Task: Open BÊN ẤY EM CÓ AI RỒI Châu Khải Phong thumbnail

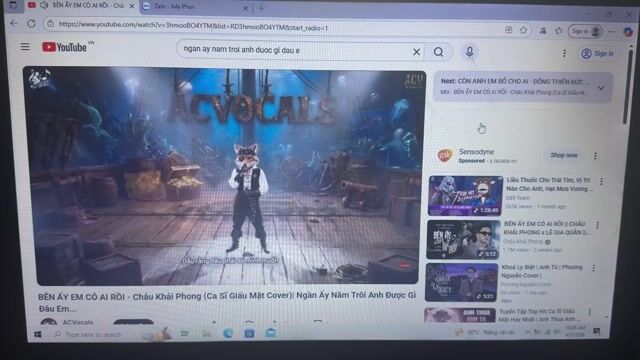Action: click(463, 239)
